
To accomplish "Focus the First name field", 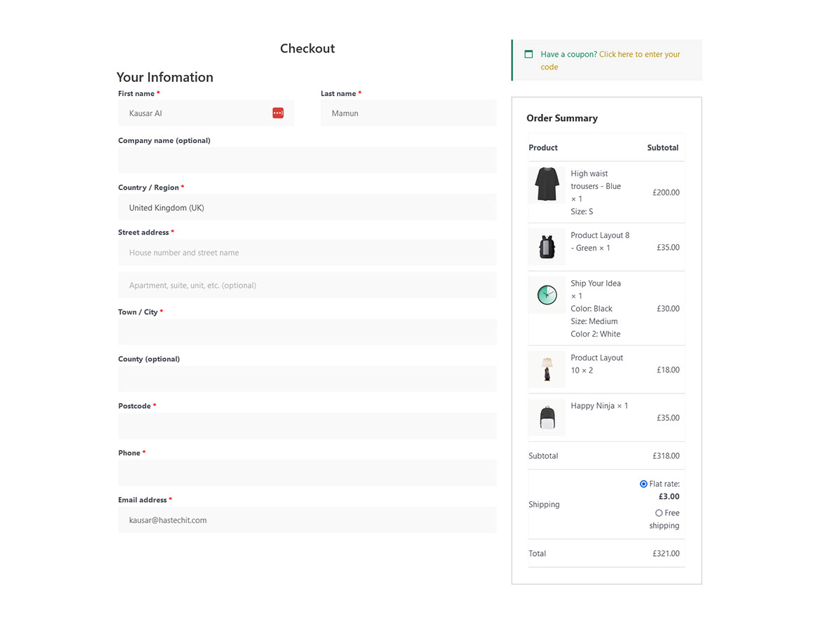I will click(206, 113).
